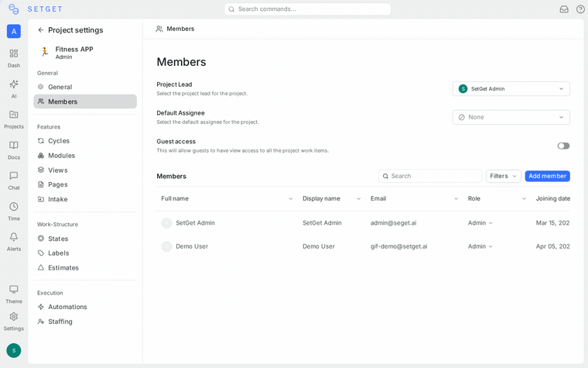Click SetGet Admin full name cell

[x=195, y=223]
